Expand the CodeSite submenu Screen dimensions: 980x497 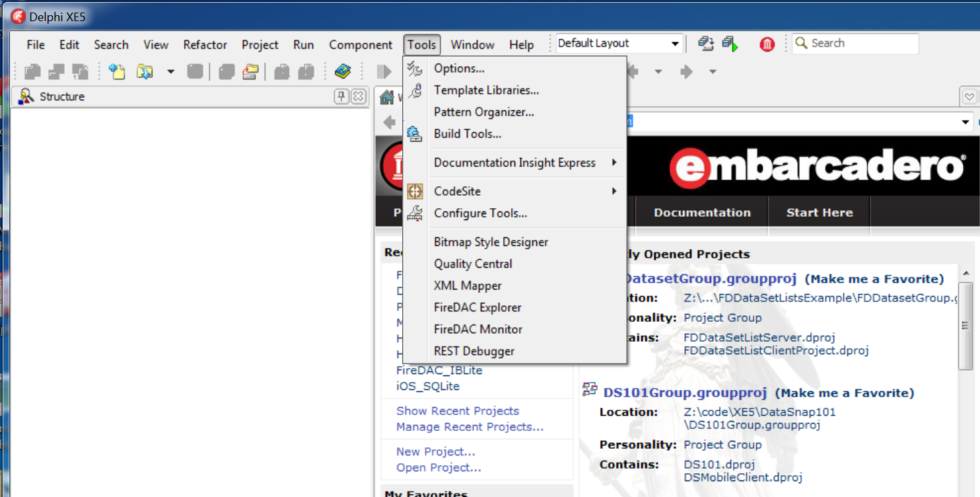pyautogui.click(x=514, y=192)
